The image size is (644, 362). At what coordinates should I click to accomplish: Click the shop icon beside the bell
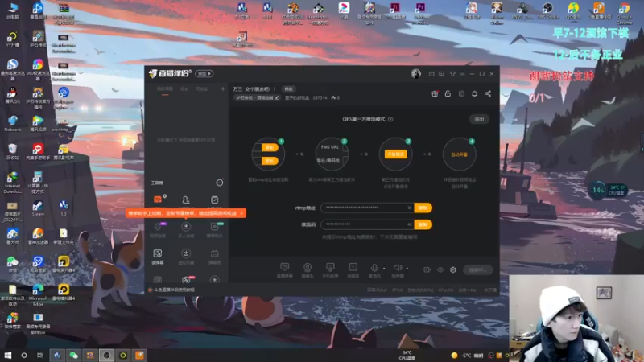click(461, 93)
